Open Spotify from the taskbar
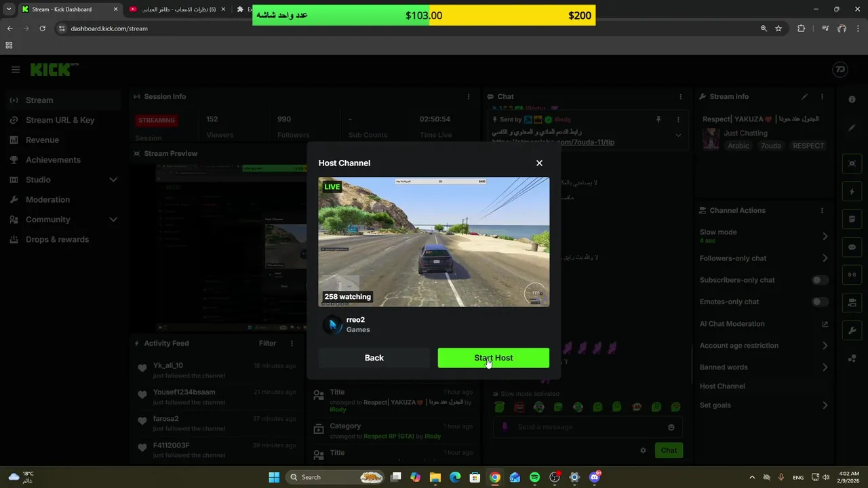The width and height of the screenshot is (868, 488). point(534,477)
